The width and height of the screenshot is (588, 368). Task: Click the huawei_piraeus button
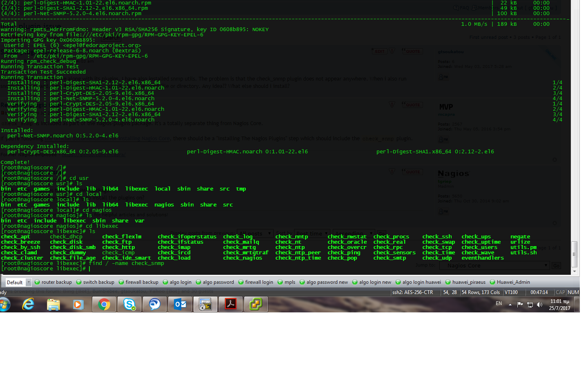pos(465,282)
